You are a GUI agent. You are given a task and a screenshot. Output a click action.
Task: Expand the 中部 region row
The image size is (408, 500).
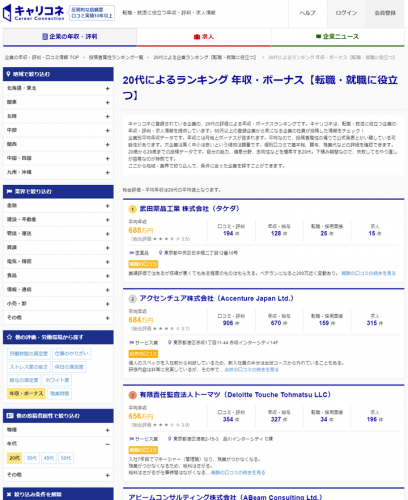58,130
